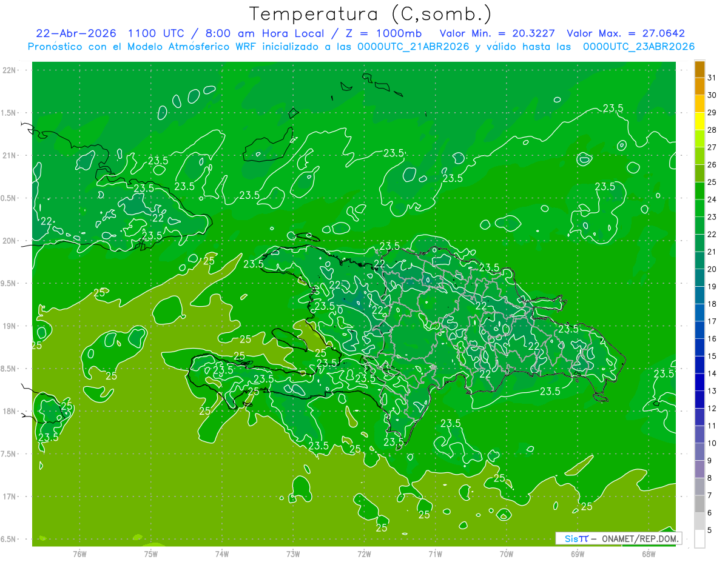Viewport: 728px width, 562px height.
Task: Click the teal swatch between 19 and 20
Action: pos(699,278)
